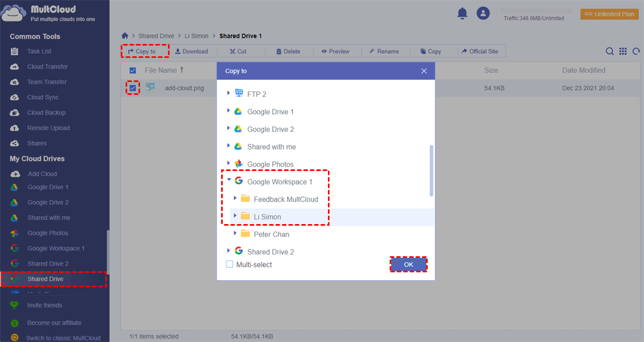The image size is (644, 342).
Task: Click Preview in the toolbar
Action: (335, 51)
